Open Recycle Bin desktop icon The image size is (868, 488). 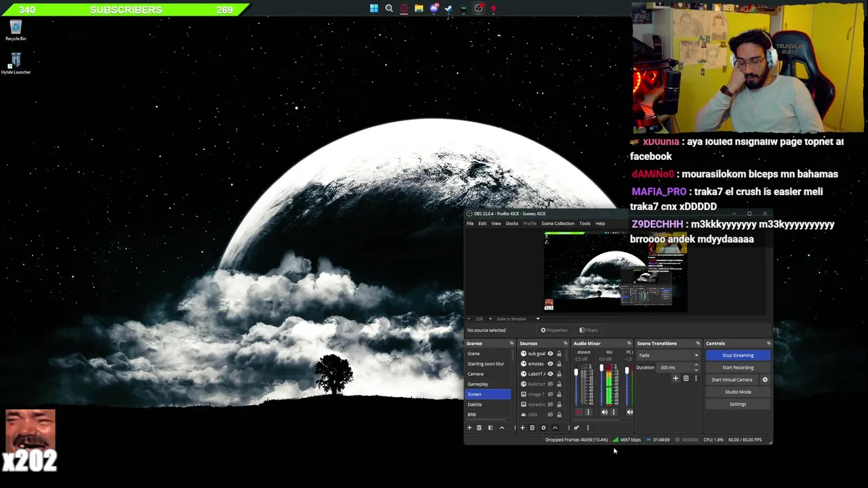pyautogui.click(x=16, y=30)
